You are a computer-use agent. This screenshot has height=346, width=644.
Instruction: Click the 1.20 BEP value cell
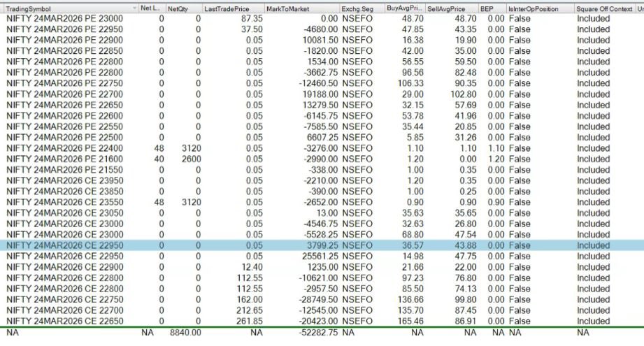(x=496, y=159)
